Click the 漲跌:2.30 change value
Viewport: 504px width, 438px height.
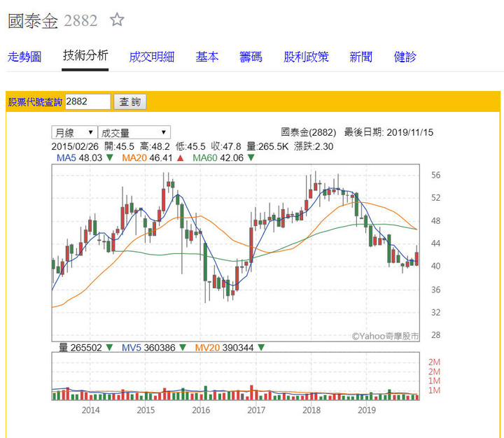click(x=314, y=146)
